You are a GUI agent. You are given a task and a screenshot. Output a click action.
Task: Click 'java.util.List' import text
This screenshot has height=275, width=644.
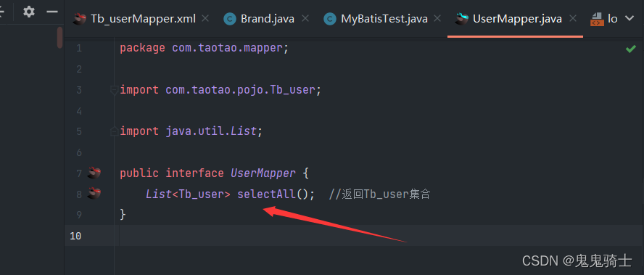click(211, 131)
